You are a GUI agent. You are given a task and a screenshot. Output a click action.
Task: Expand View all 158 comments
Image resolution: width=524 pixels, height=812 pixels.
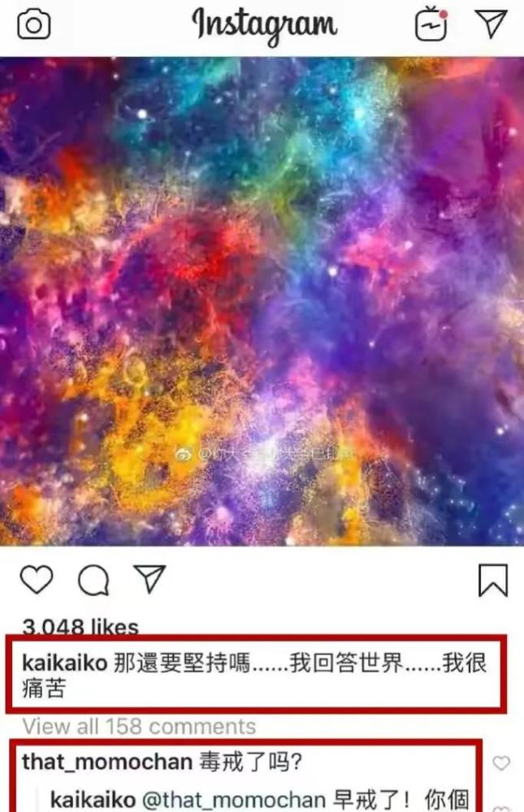[140, 727]
